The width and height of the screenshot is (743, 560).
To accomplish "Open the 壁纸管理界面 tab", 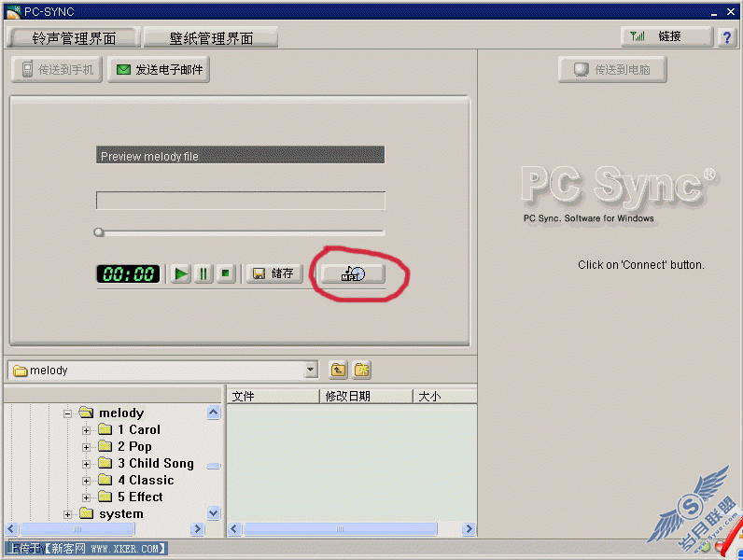I will [x=210, y=37].
